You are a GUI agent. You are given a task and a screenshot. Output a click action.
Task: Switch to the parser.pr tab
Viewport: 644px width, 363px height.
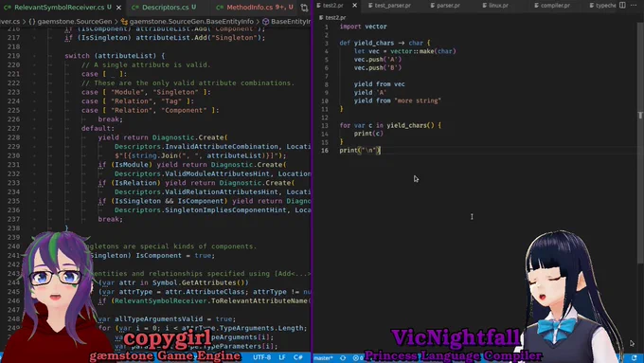click(x=445, y=6)
